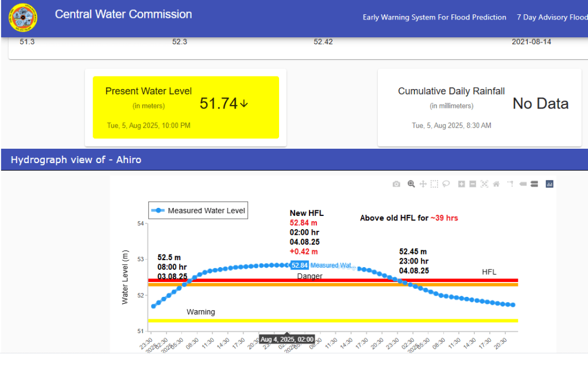Click the camera download plot icon
Viewport: 588px width, 371px height.
(396, 184)
